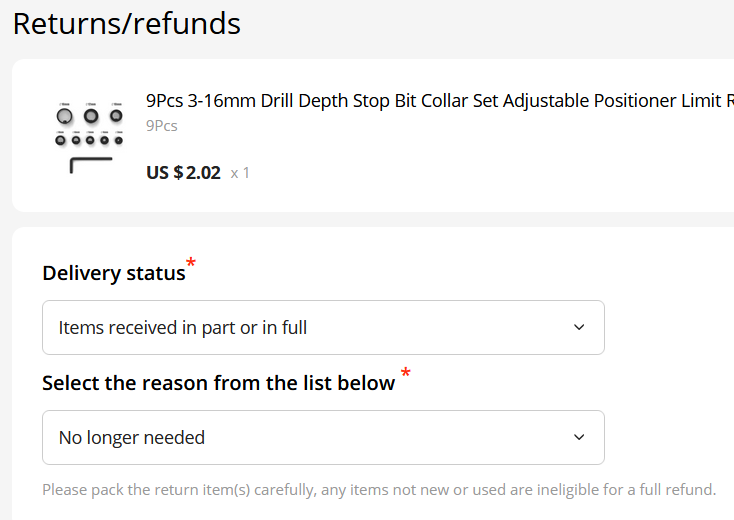Click the chevron beside "No longer needed"
The width and height of the screenshot is (734, 520).
coord(578,437)
